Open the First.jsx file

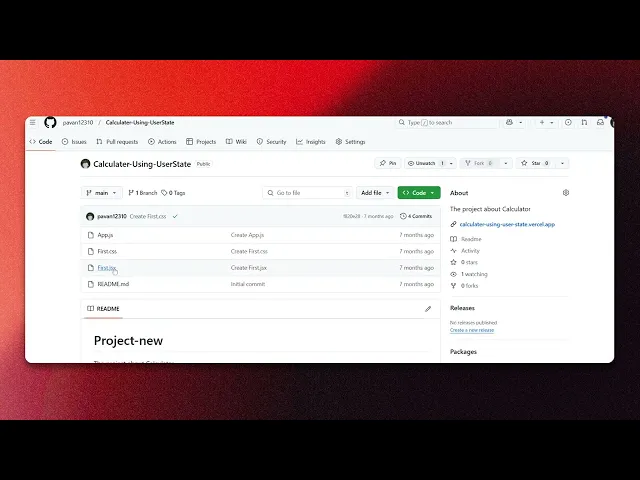[107, 268]
